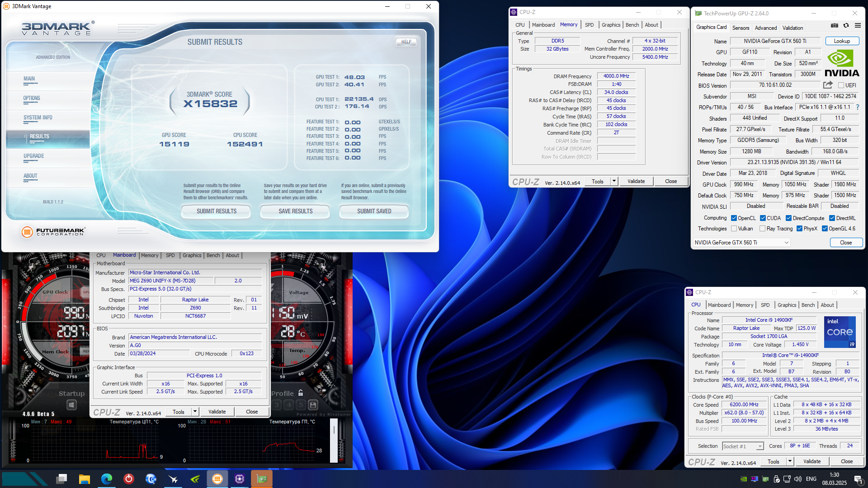
Task: Select OPTIONS in 3DMark Vantage sidebar
Action: 32,98
